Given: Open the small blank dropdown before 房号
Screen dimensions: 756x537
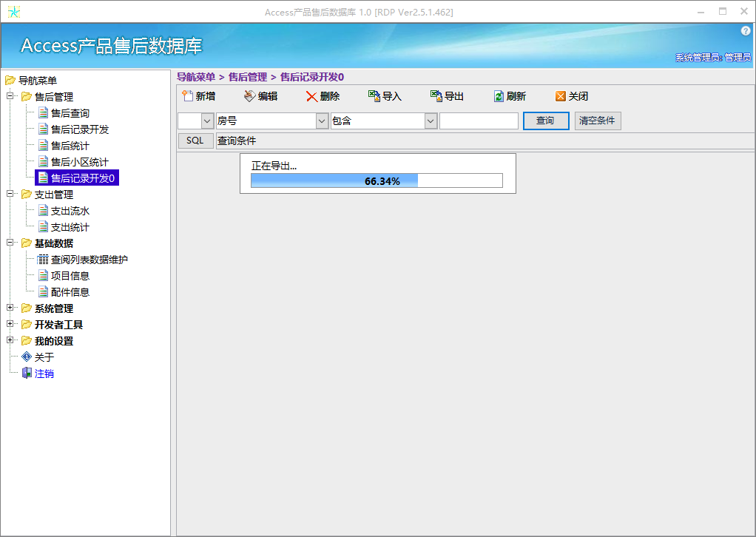Looking at the screenshot, I should click(207, 121).
